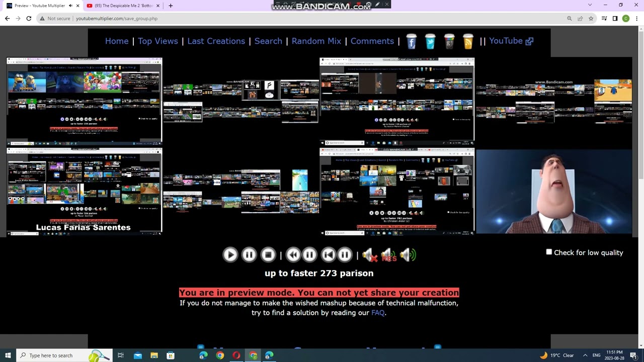Image resolution: width=644 pixels, height=362 pixels.
Task: Switch to Preview - Youtube Multiplier tab
Action: 39,6
